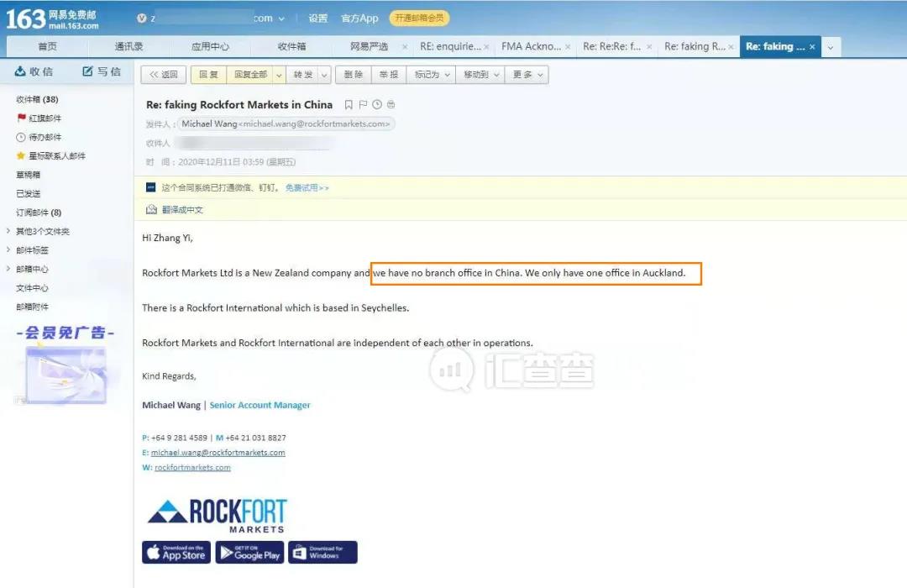Click the 回复 reply button

pos(209,75)
